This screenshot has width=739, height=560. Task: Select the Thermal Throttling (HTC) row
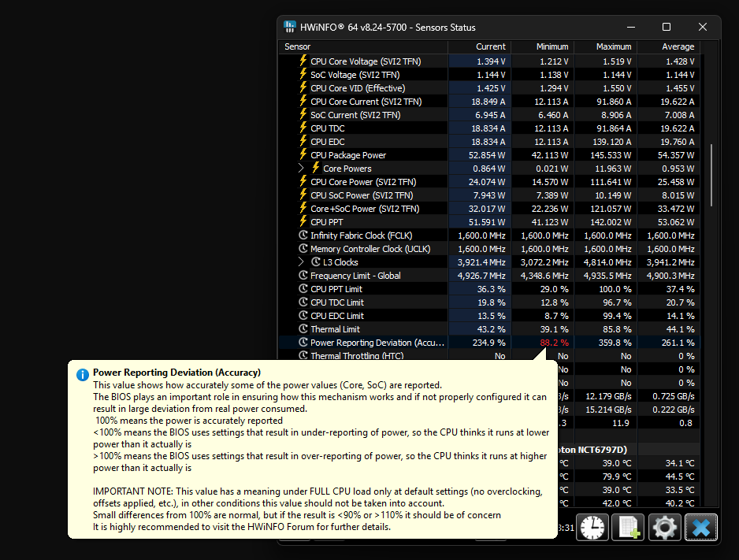click(490, 355)
